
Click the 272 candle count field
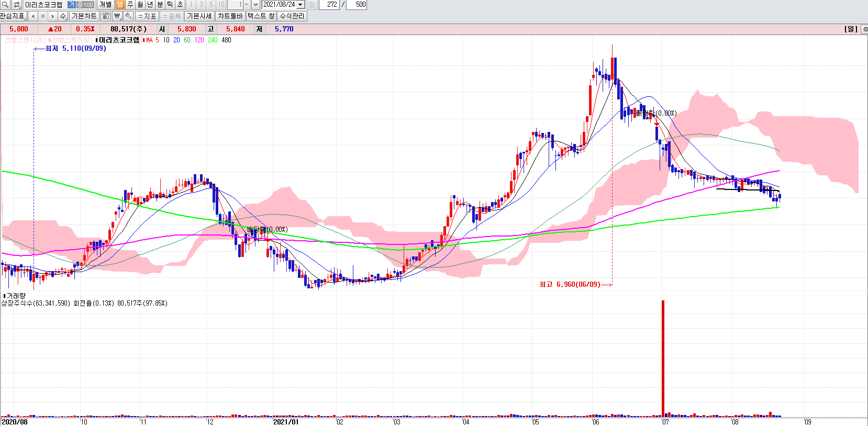point(329,4)
